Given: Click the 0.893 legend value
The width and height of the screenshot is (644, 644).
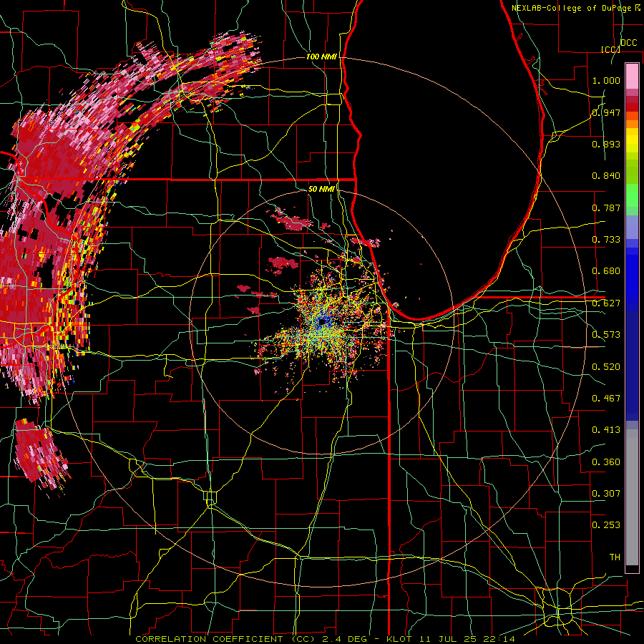Looking at the screenshot, I should pyautogui.click(x=606, y=144).
